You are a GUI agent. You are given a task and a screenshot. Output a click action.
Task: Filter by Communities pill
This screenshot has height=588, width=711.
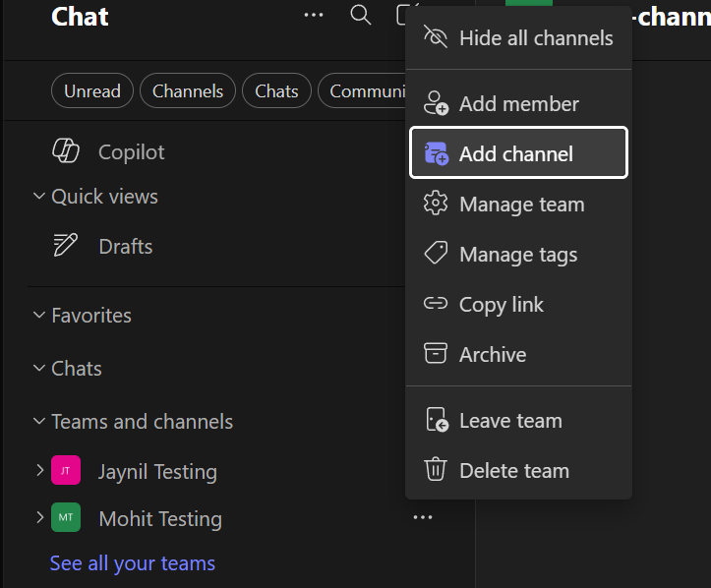[x=362, y=90]
